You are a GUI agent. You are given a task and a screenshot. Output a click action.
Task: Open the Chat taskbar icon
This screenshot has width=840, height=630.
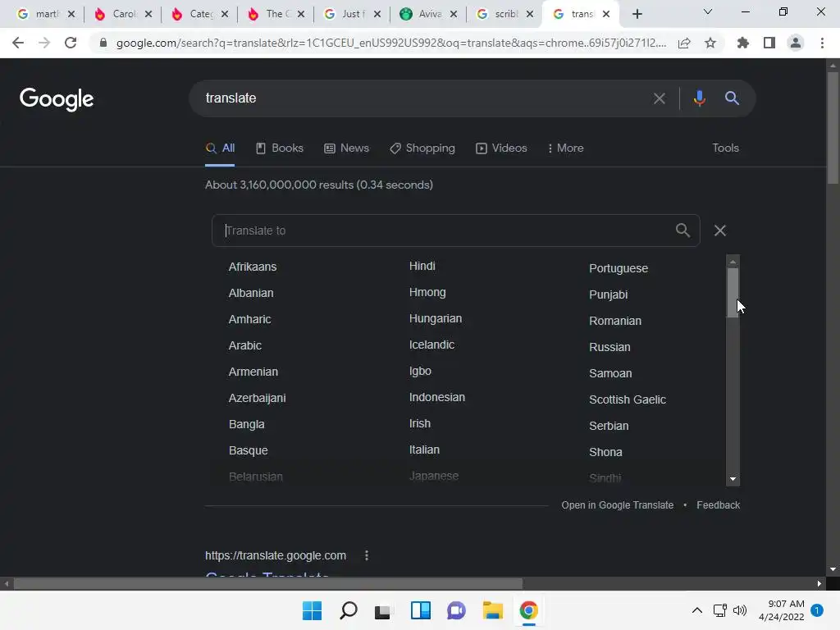point(456,610)
